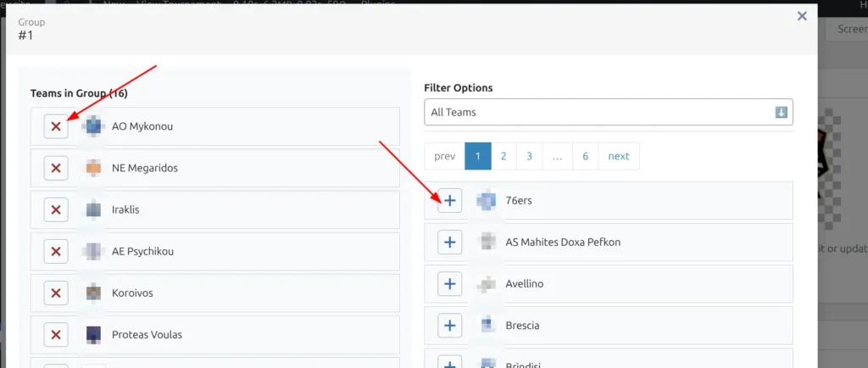Remove AE Psychikou from the group
The image size is (868, 368).
[x=56, y=251]
